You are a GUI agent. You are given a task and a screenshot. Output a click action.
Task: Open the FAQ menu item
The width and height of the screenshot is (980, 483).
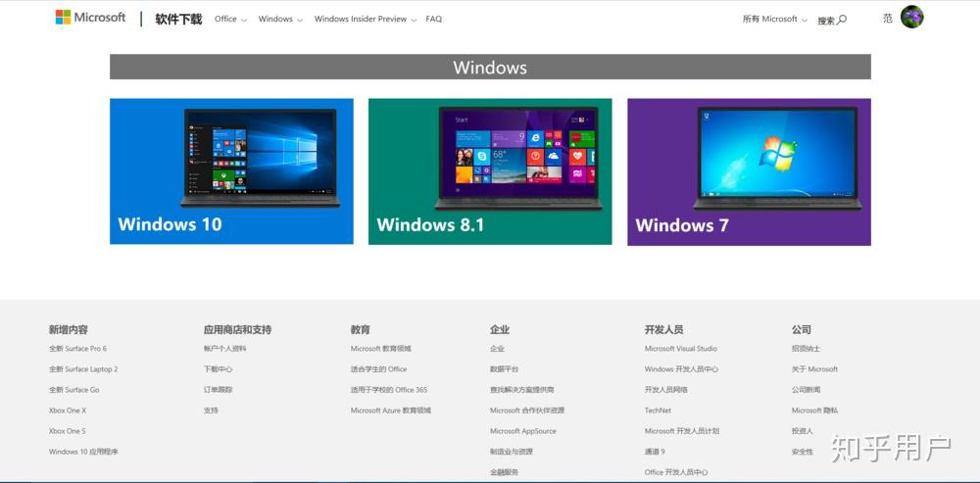(x=434, y=20)
